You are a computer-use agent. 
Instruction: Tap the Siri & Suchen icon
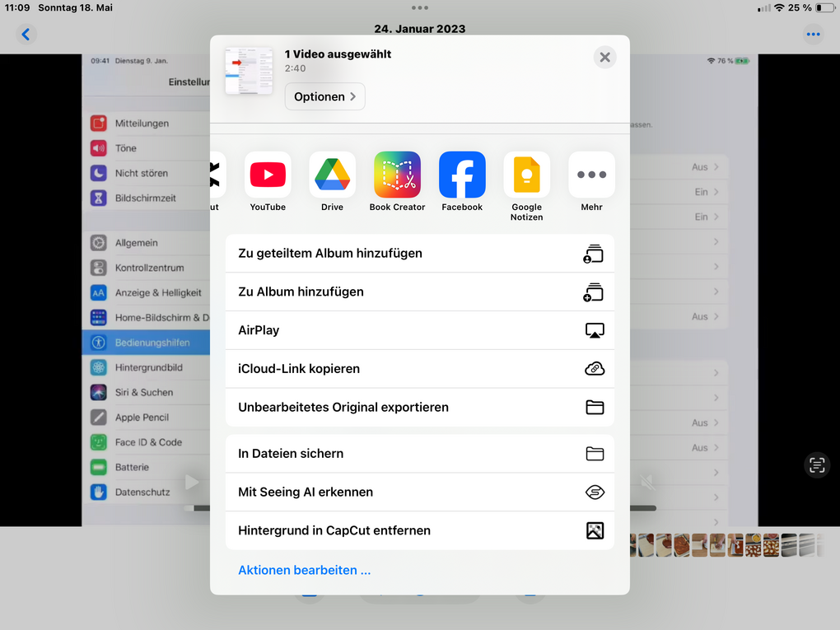click(x=99, y=392)
